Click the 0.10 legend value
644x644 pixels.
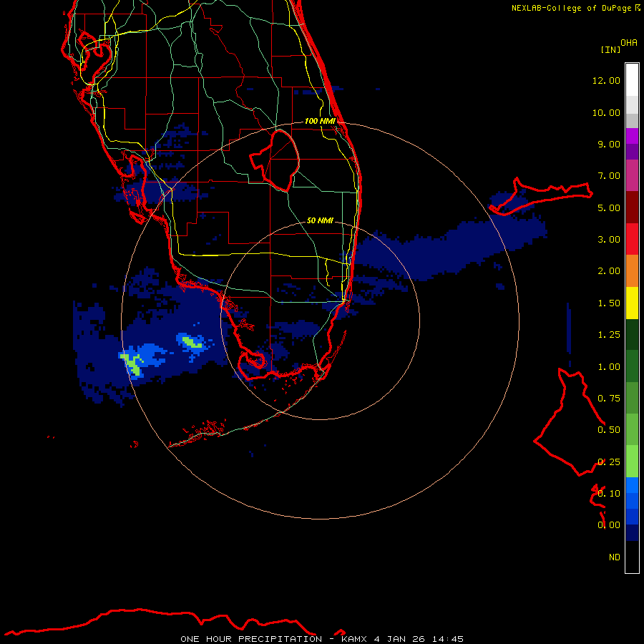[x=609, y=494]
